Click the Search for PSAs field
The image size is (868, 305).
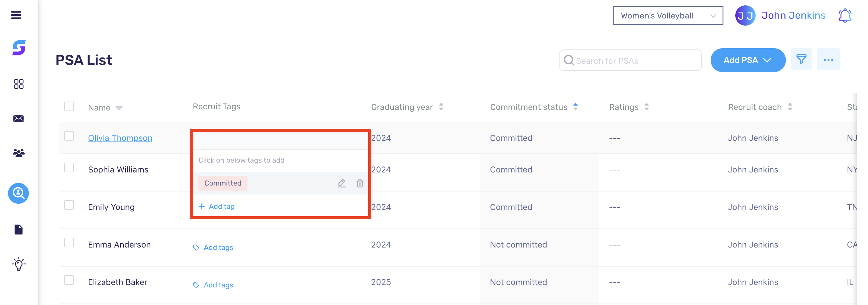[630, 60]
